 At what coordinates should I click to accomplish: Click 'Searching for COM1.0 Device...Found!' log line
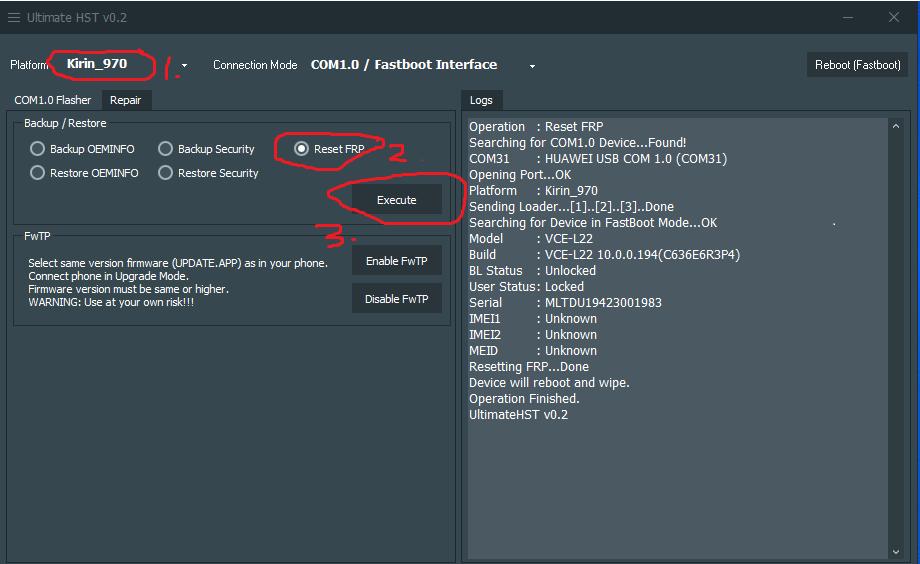click(577, 143)
